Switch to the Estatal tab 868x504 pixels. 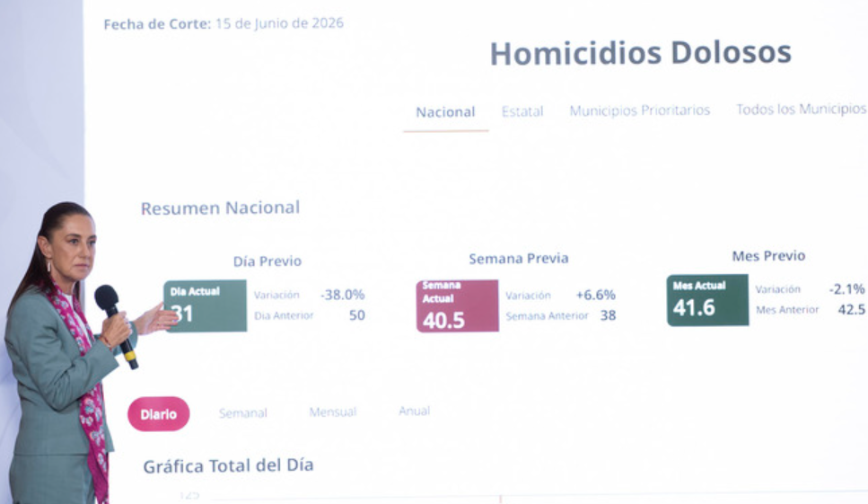522,112
